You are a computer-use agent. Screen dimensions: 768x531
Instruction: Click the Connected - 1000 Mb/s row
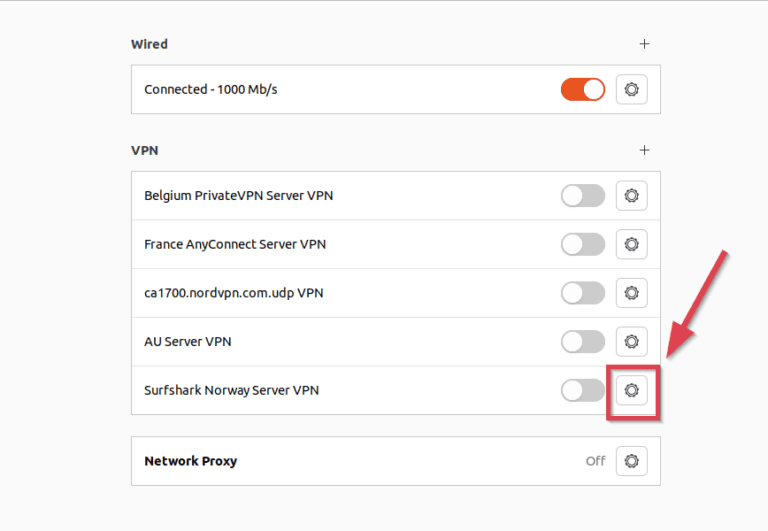(210, 90)
